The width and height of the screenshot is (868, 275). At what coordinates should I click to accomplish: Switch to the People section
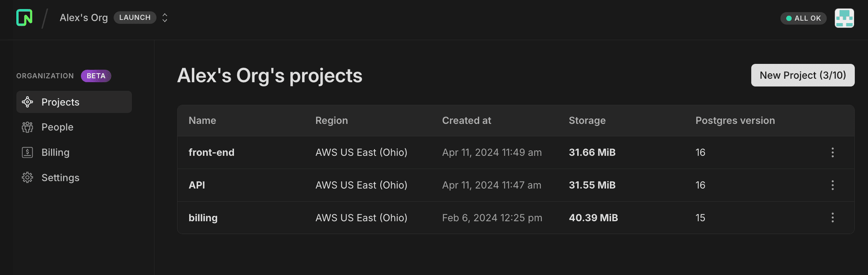pos(57,127)
